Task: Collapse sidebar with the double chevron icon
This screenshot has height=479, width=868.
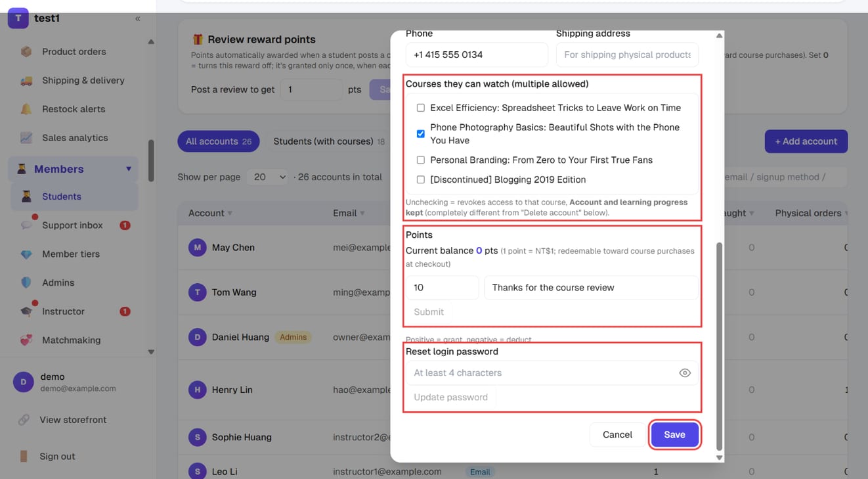Action: tap(138, 18)
